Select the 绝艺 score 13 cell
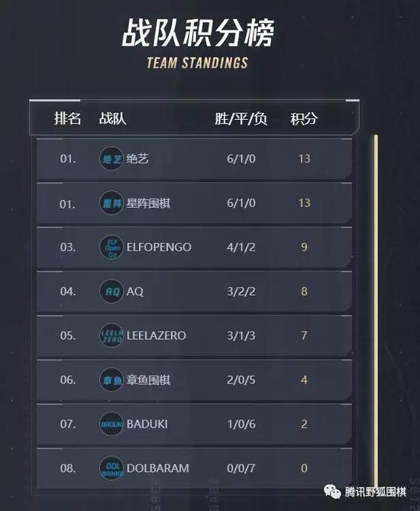This screenshot has height=511, width=420. click(305, 159)
